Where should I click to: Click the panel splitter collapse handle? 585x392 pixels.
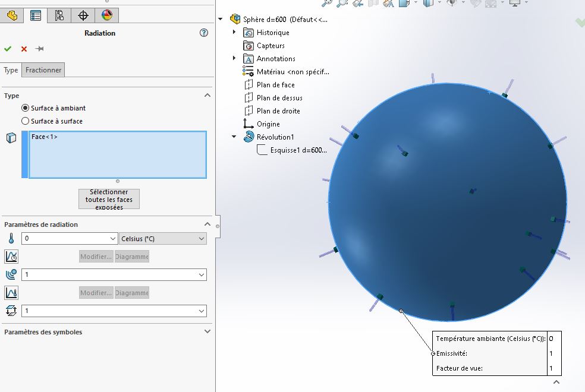(x=218, y=226)
